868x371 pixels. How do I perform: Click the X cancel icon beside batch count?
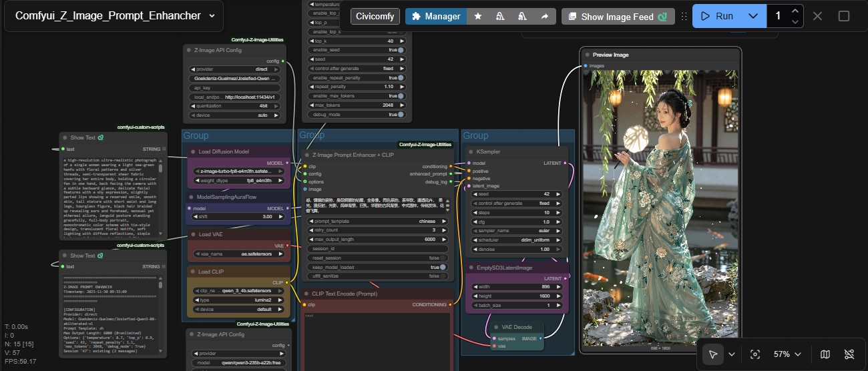point(817,16)
